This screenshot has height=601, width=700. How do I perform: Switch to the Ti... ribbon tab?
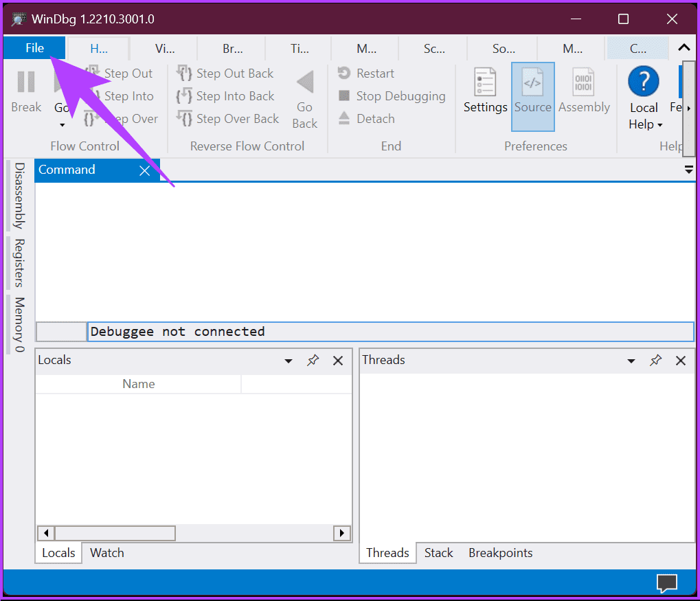click(300, 48)
